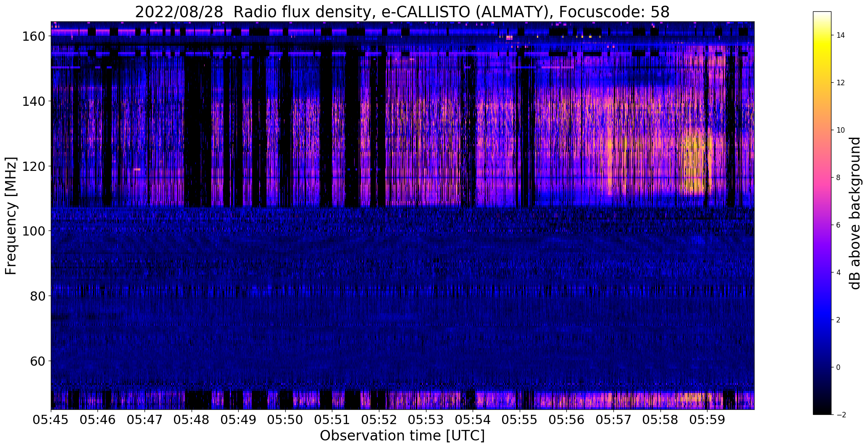Viewport: 868px width, 448px height.
Task: Click the 'Frequency [MHz]' y-axis label
Action: (11, 216)
